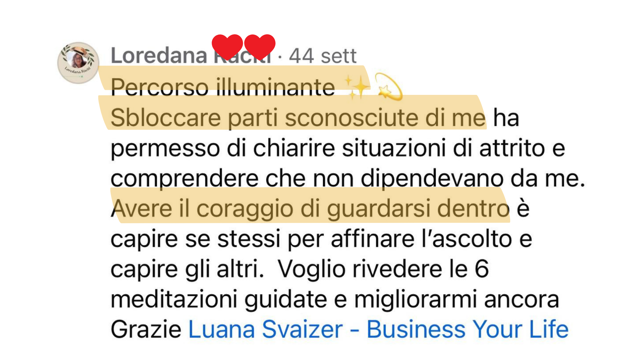Click highlighted phrase Sbloccare parti sconosciute di me
The height and width of the screenshot is (362, 644).
coord(298,118)
